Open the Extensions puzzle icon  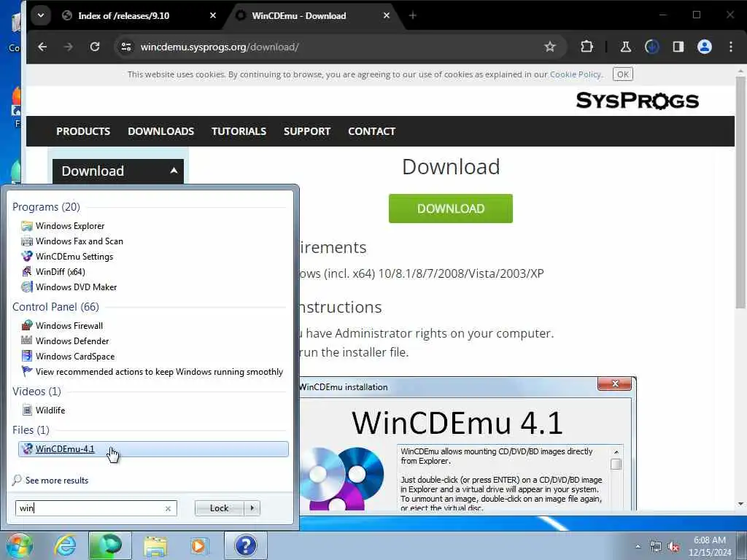[587, 47]
